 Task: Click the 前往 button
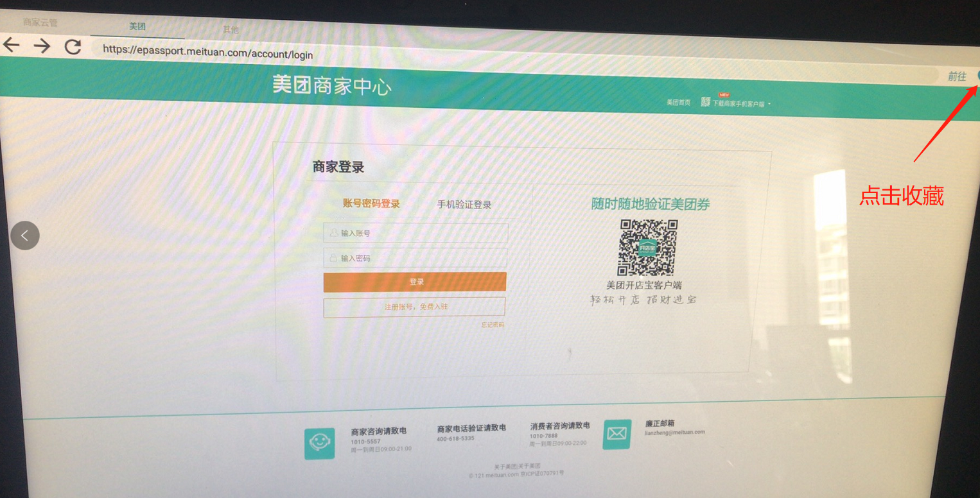[x=957, y=76]
